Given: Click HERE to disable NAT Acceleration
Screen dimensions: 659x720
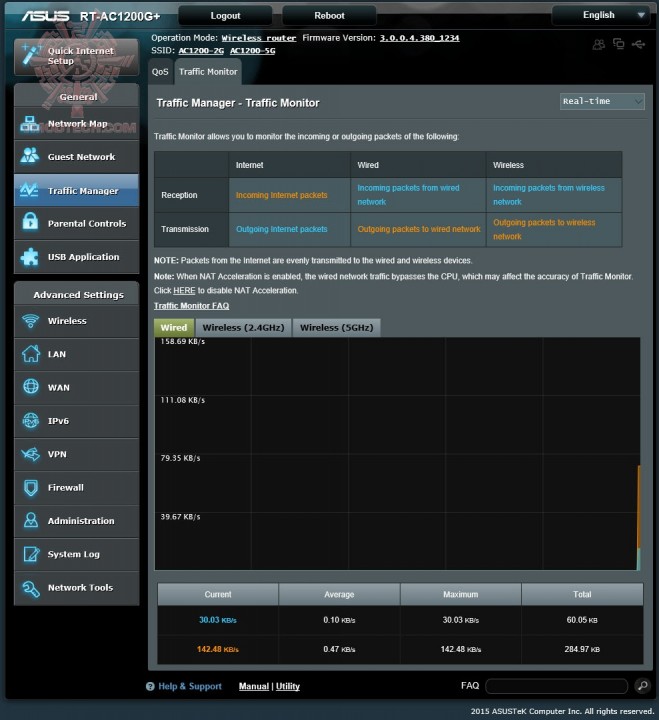Looking at the screenshot, I should click(x=184, y=291).
